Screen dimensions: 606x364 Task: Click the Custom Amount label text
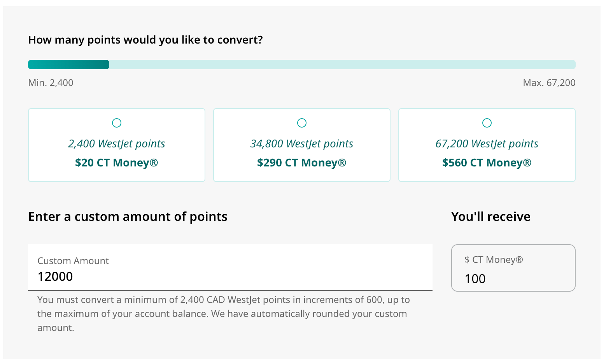click(73, 261)
